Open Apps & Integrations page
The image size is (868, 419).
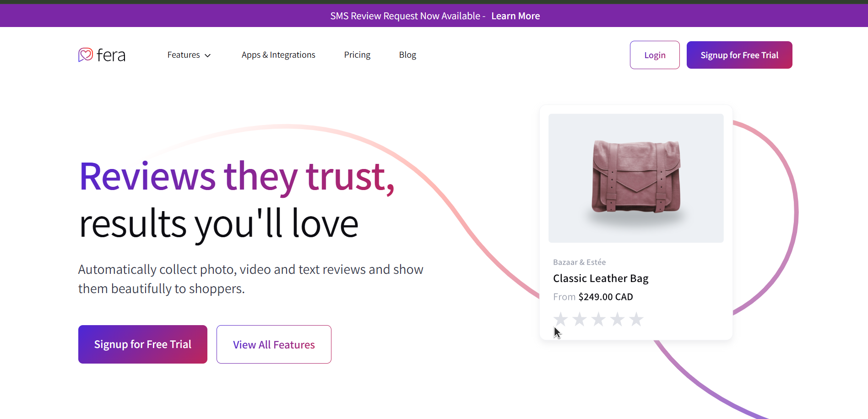pyautogui.click(x=278, y=55)
